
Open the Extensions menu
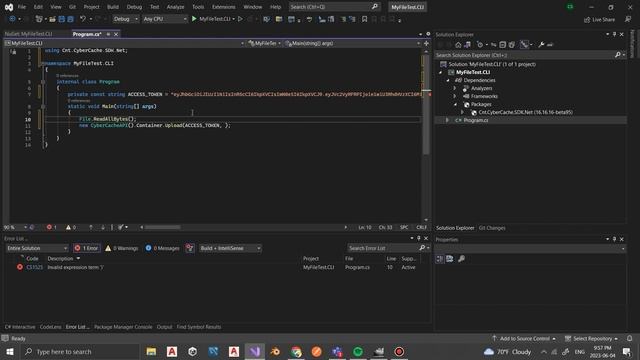[223, 7]
